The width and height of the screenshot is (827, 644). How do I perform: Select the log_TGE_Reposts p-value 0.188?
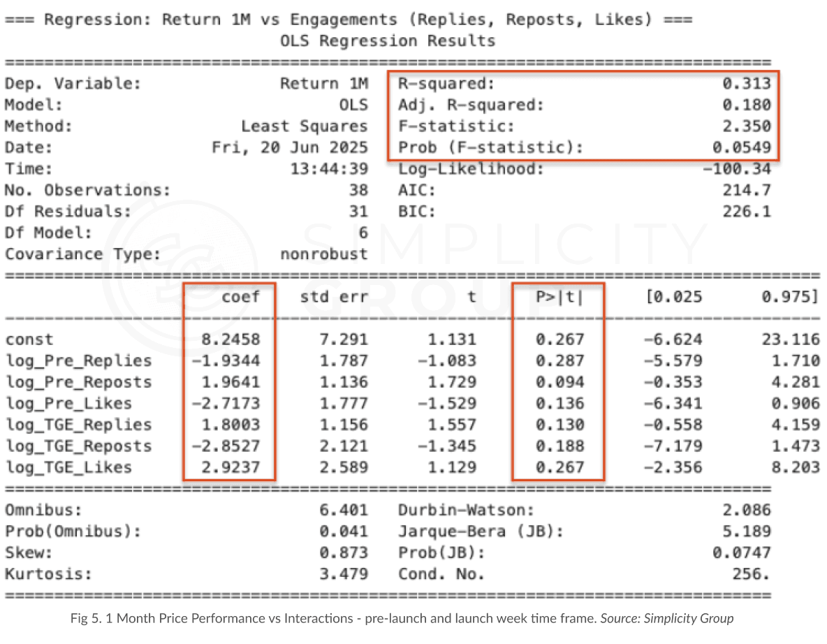(x=559, y=446)
